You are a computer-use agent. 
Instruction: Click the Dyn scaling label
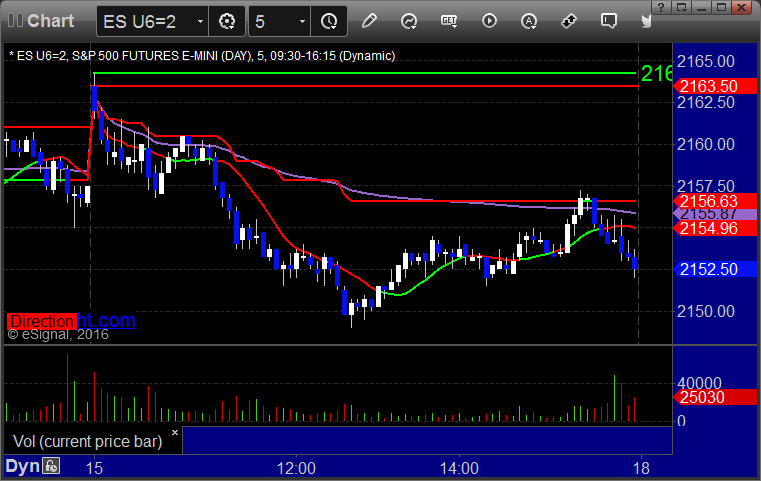pyautogui.click(x=22, y=466)
